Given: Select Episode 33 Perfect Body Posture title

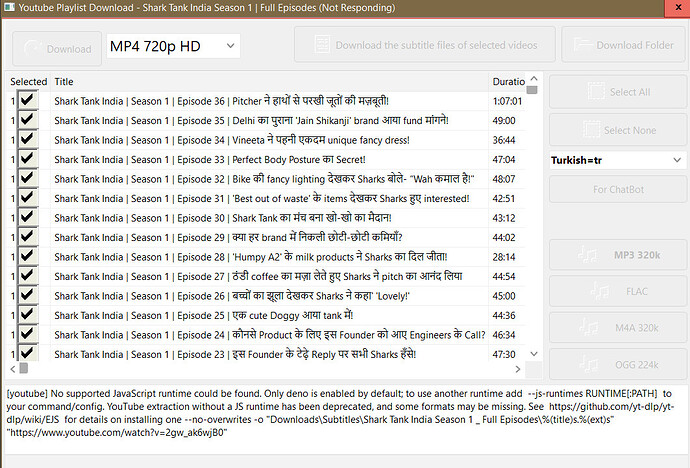Looking at the screenshot, I should (x=210, y=159).
